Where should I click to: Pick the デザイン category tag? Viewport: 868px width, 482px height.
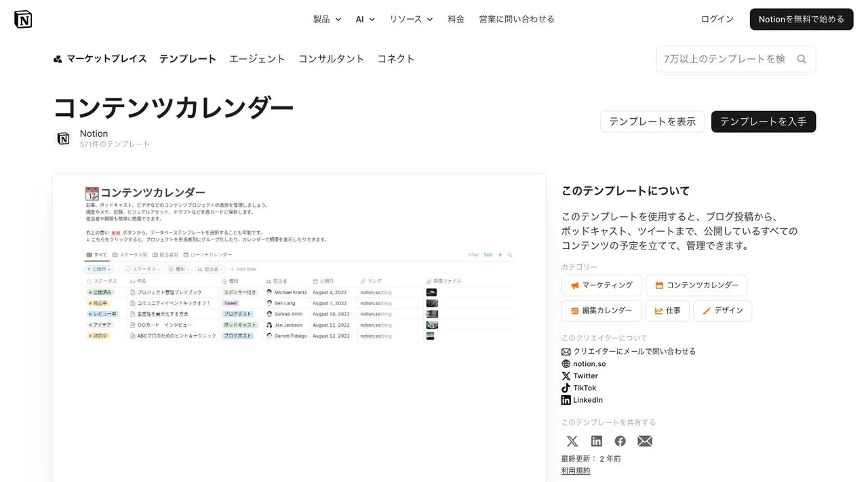point(722,310)
